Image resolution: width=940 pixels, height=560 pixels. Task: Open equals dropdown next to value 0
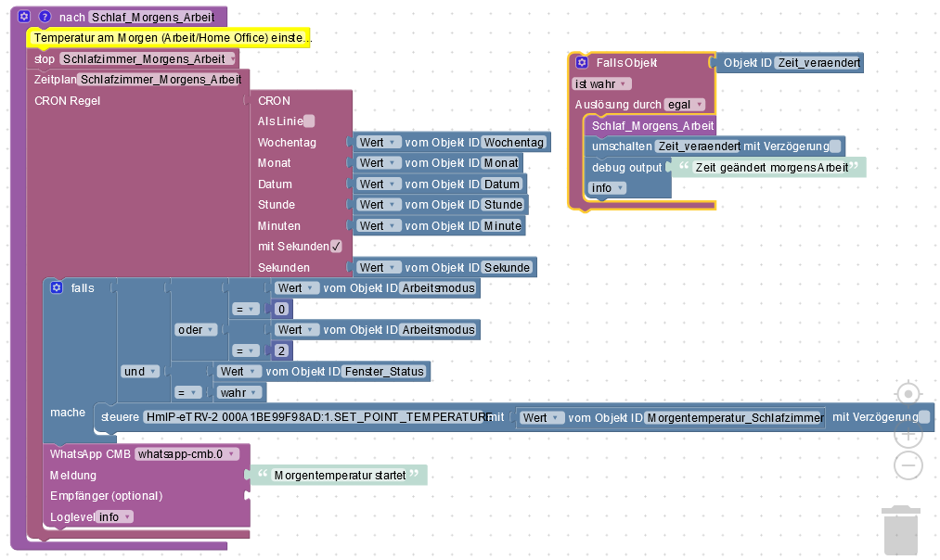point(246,309)
